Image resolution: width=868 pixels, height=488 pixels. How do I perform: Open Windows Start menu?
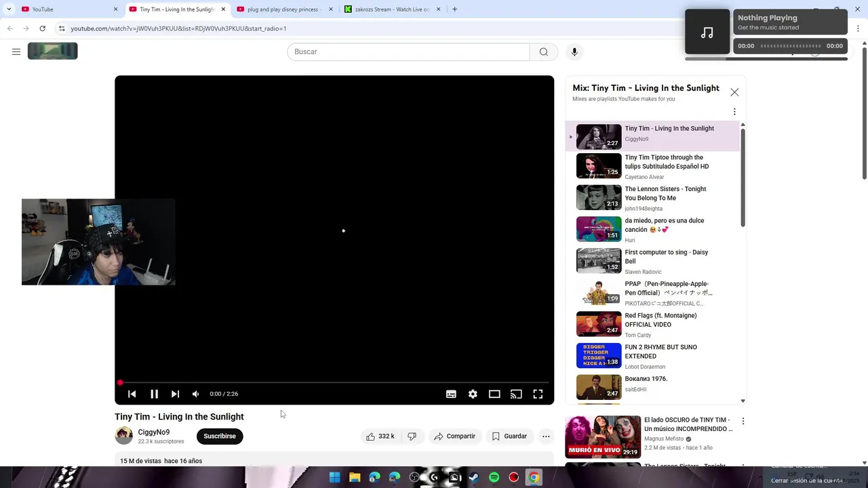[334, 478]
